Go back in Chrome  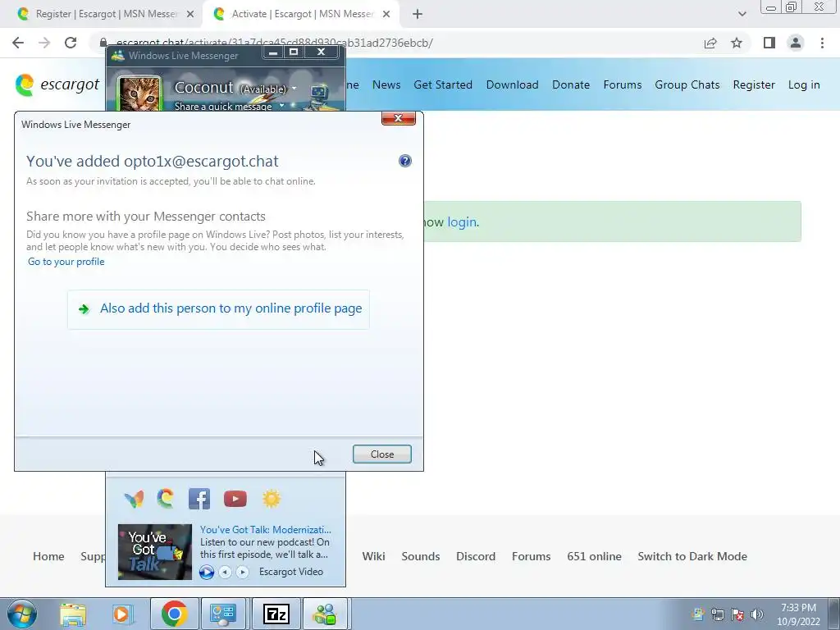point(18,43)
